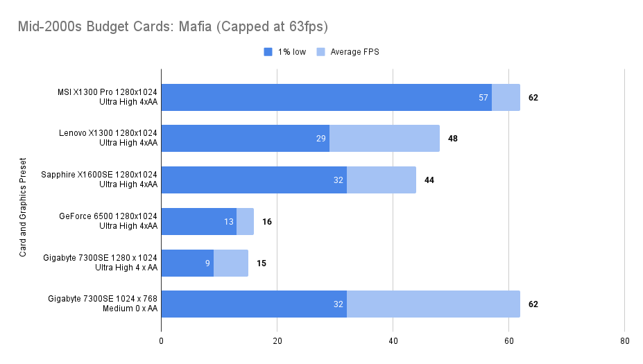Click the "Average FPS" legend text

tap(354, 52)
